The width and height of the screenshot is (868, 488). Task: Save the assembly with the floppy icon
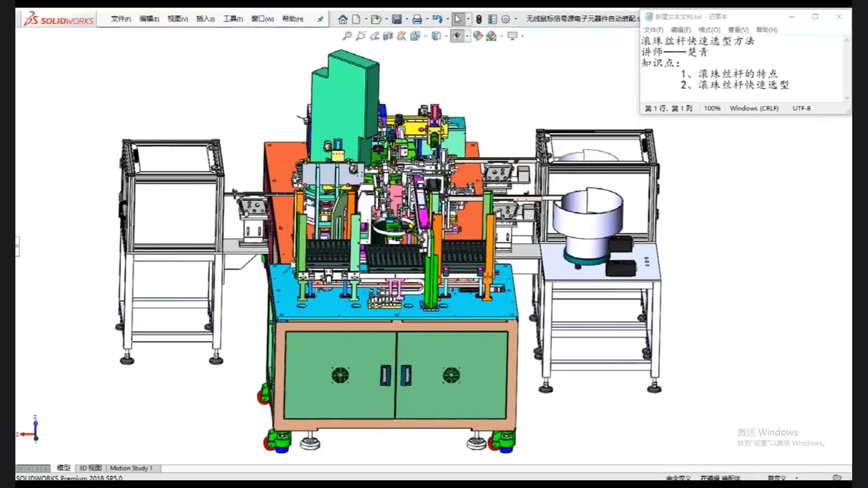[396, 19]
